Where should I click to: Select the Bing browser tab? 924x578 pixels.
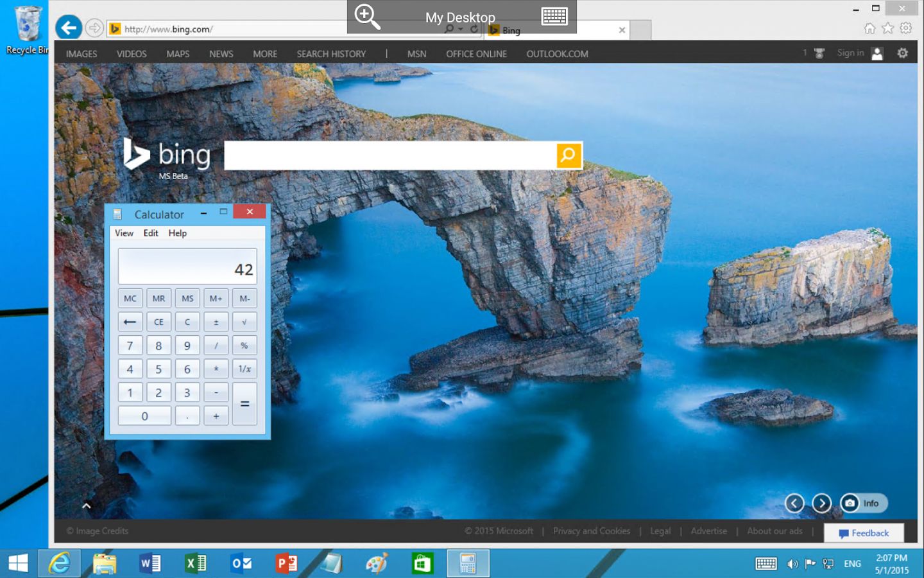510,30
